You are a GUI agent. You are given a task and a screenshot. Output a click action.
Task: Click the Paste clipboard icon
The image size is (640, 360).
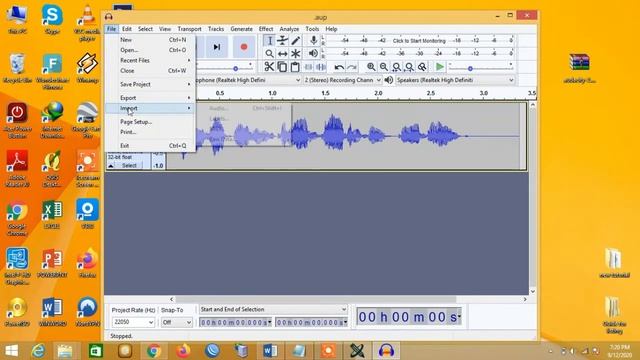295,67
